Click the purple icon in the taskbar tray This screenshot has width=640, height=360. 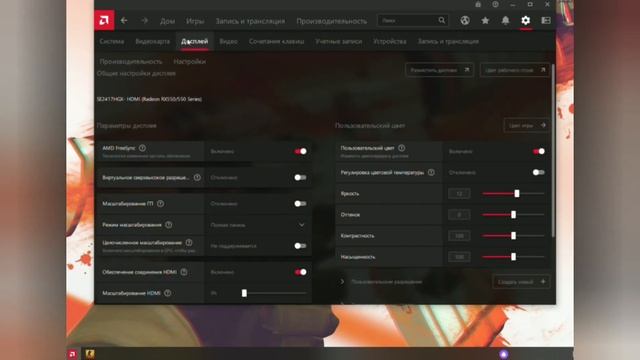[504, 354]
